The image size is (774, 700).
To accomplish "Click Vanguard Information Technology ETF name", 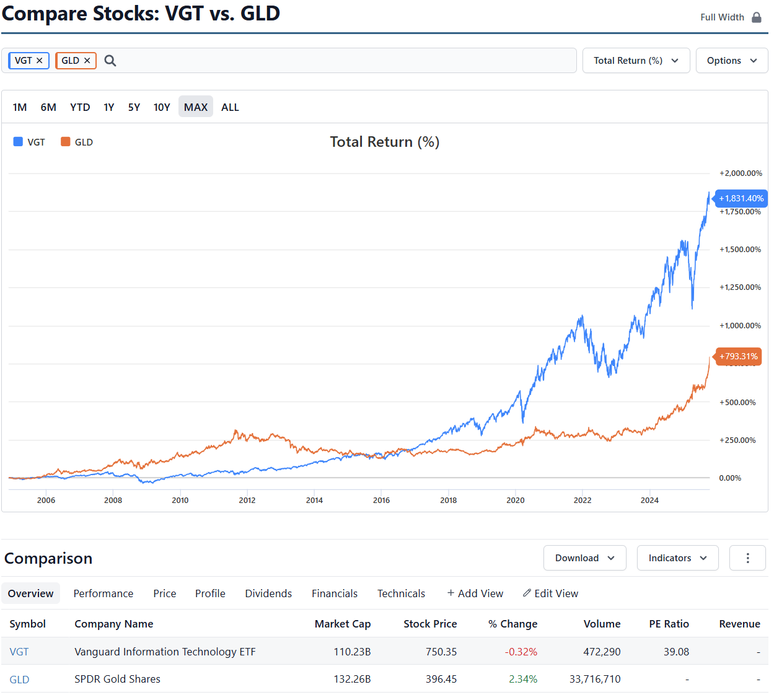I will click(165, 652).
